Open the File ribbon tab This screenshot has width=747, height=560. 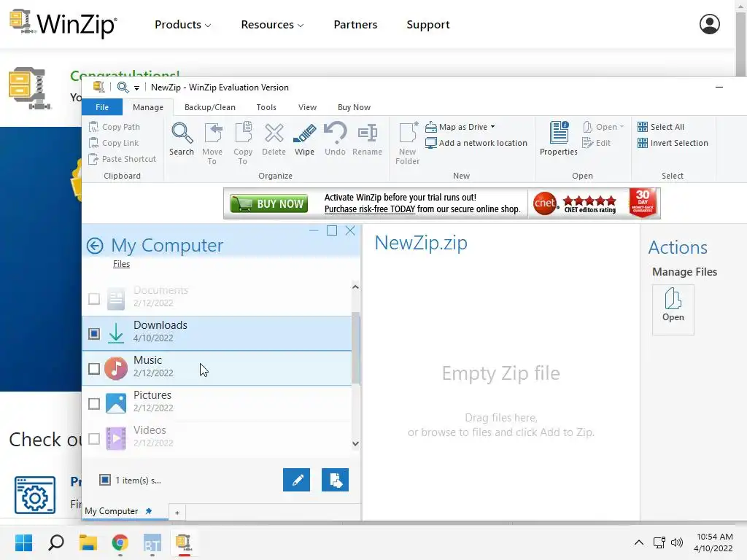pyautogui.click(x=102, y=107)
